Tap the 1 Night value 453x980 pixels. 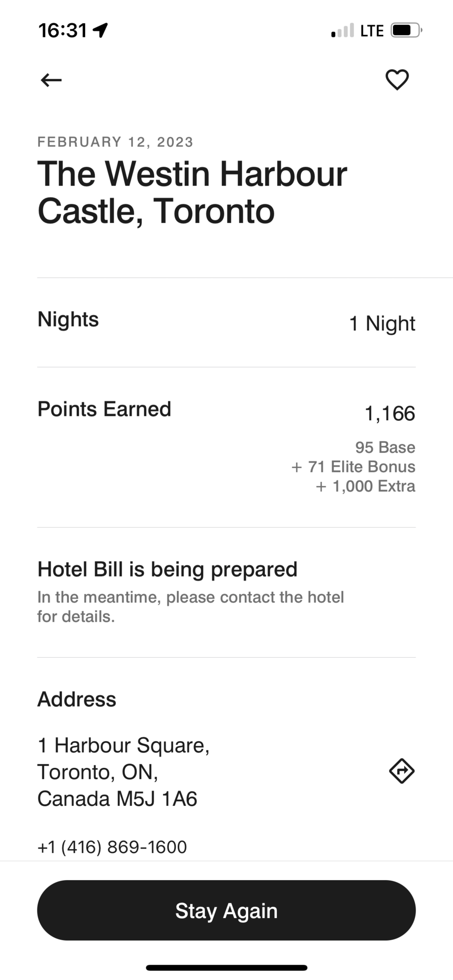pyautogui.click(x=382, y=323)
